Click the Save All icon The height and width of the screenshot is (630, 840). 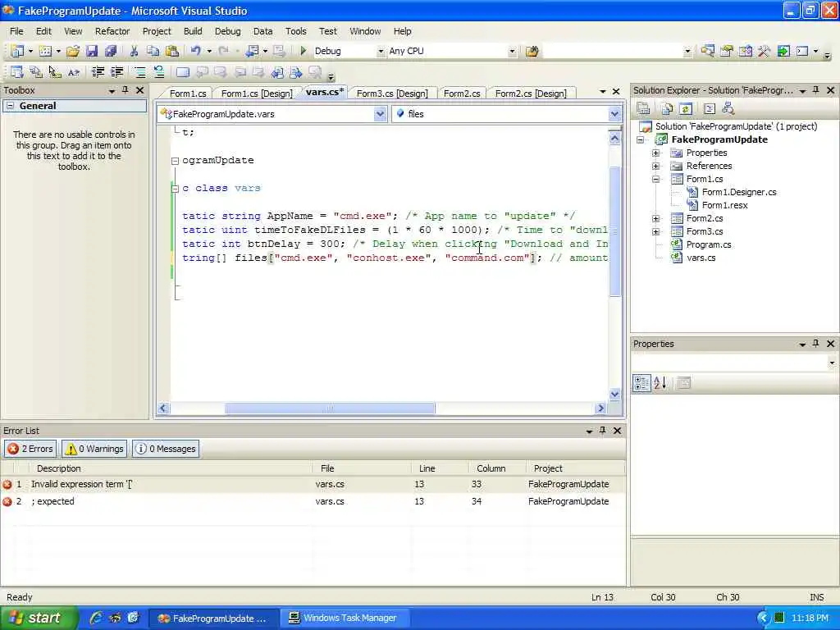111,51
